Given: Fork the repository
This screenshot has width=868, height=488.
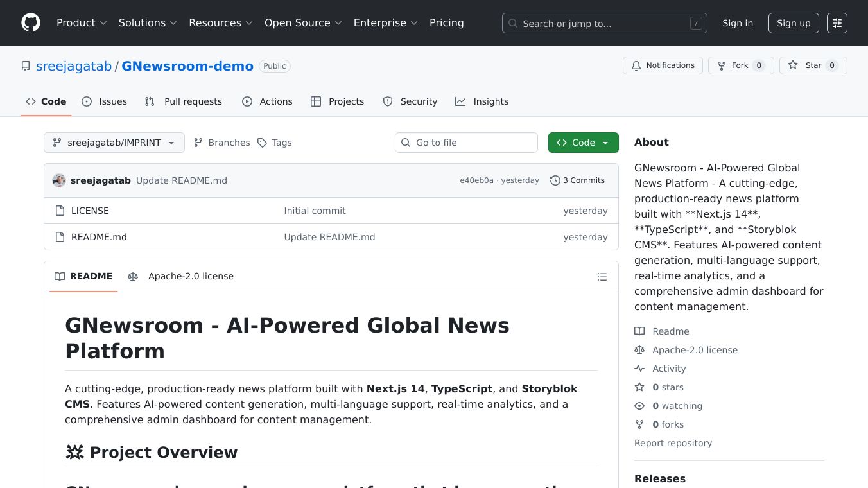Looking at the screenshot, I should pos(740,65).
